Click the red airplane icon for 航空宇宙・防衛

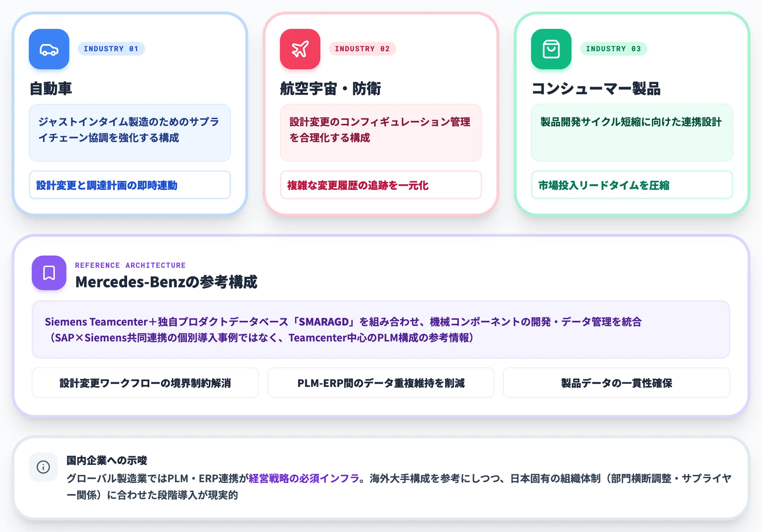point(300,49)
